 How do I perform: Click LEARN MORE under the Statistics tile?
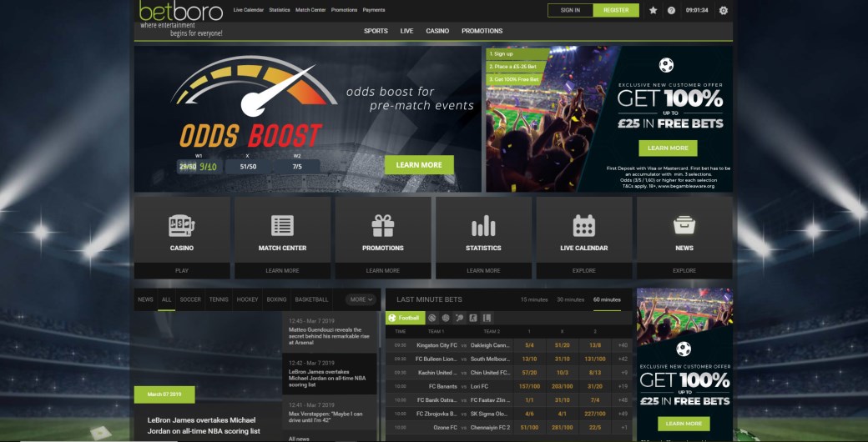(483, 270)
